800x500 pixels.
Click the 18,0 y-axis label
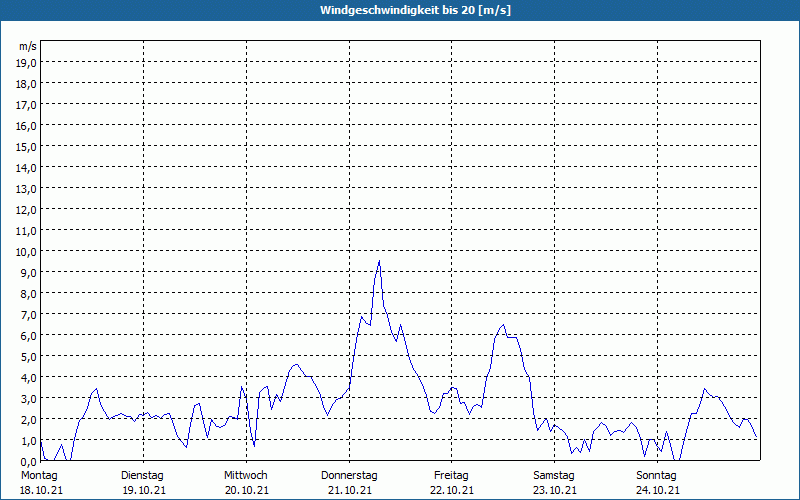click(26, 84)
